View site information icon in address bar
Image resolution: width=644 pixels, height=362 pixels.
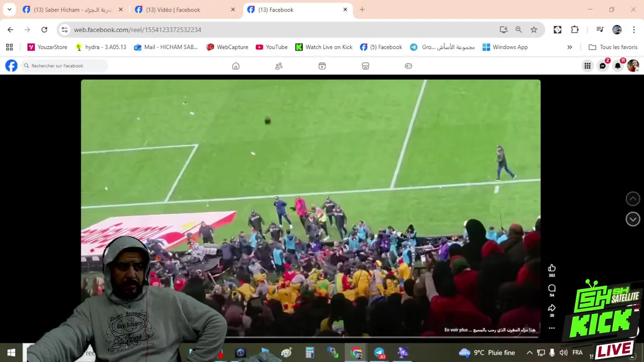tap(64, 30)
